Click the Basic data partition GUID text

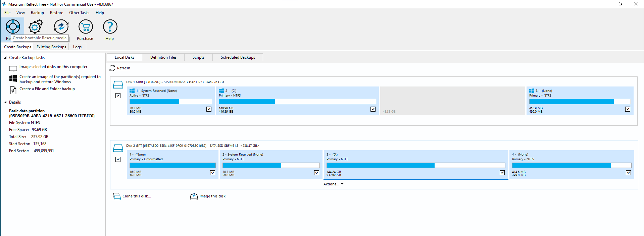[x=52, y=113]
